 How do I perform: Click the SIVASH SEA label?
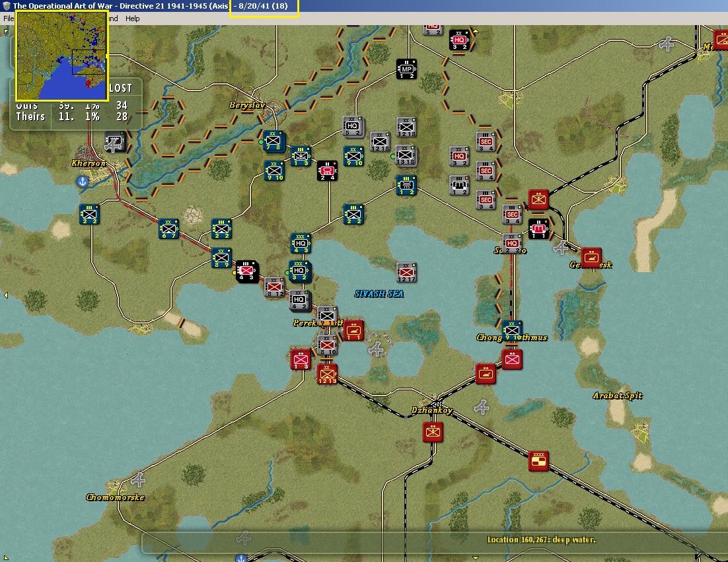379,294
